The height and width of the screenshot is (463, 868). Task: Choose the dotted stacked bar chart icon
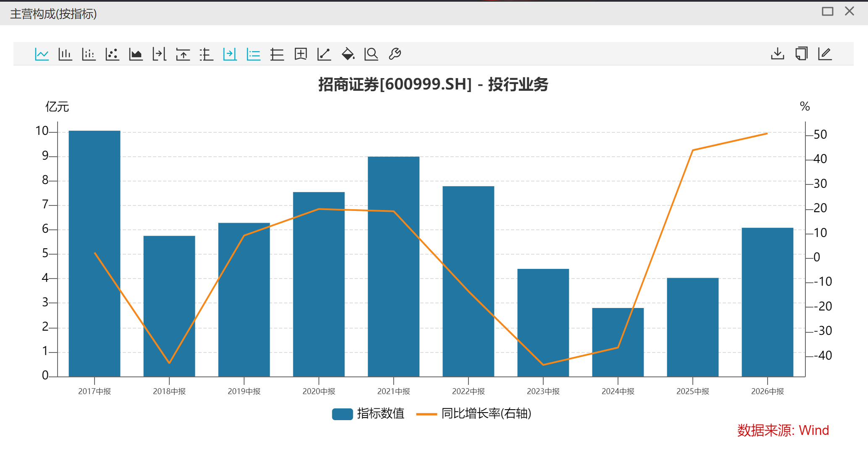pos(89,54)
